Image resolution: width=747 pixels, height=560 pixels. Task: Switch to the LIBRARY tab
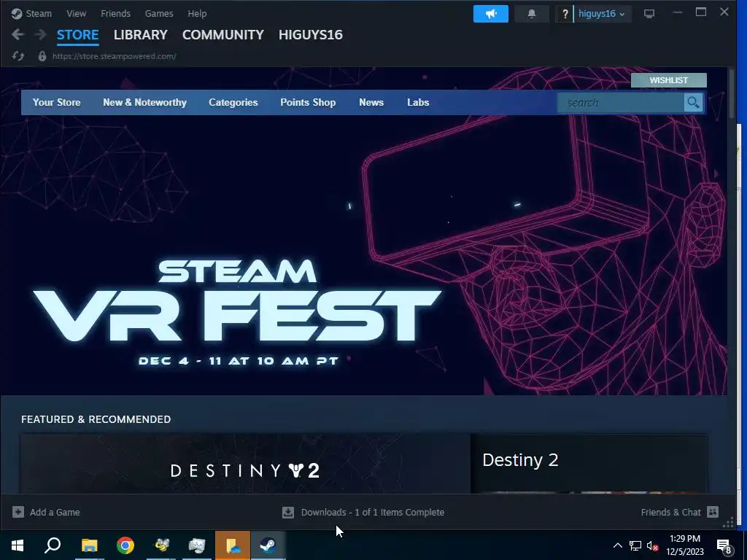coord(141,35)
